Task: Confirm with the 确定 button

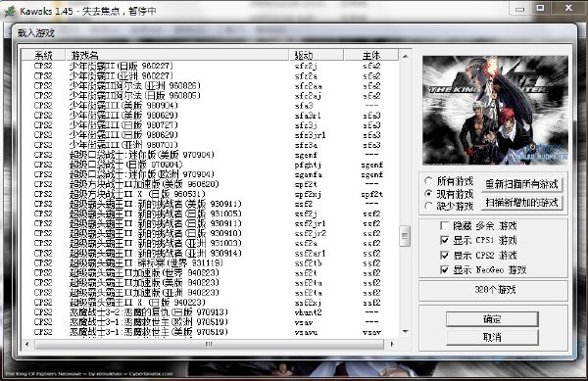Action: [492, 319]
